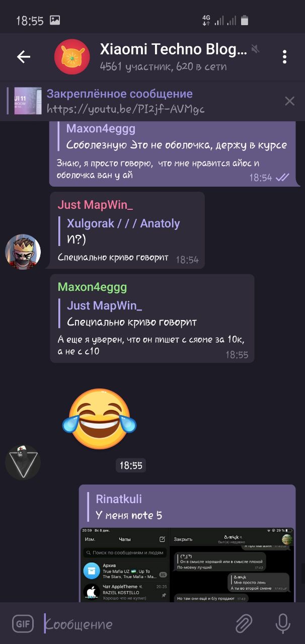Tap the microphone voice message icon
Screen dimensions: 305x644
point(283,624)
